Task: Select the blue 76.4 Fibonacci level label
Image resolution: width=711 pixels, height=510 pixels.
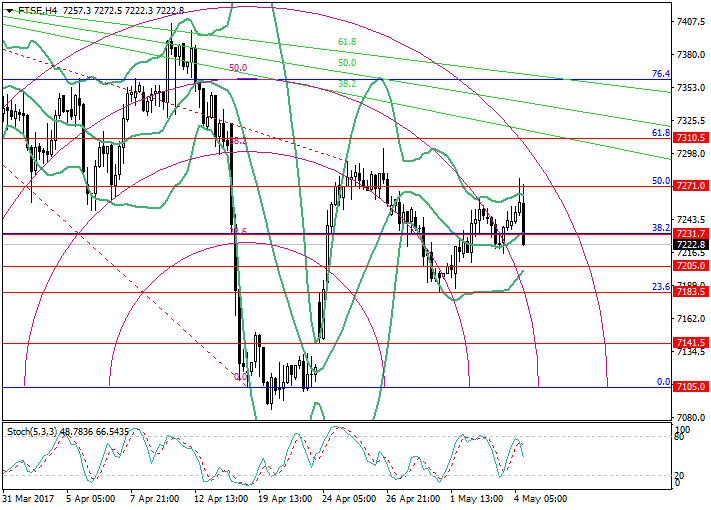Action: click(661, 74)
